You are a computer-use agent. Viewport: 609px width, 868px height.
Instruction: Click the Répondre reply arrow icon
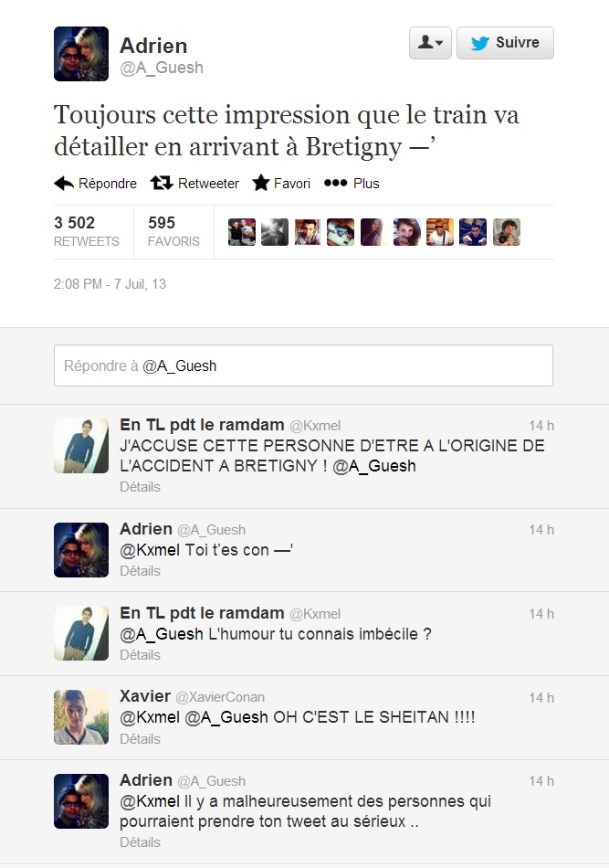point(64,184)
